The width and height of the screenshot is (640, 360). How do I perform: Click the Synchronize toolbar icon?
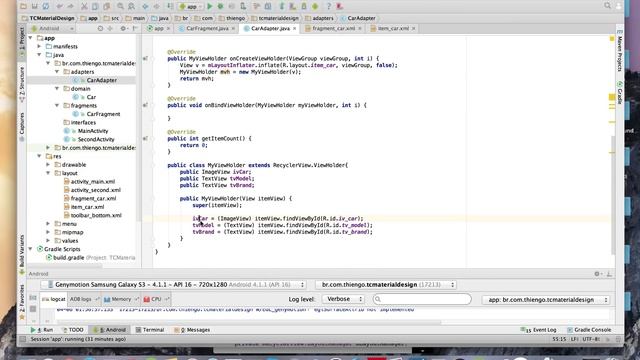[46, 6]
